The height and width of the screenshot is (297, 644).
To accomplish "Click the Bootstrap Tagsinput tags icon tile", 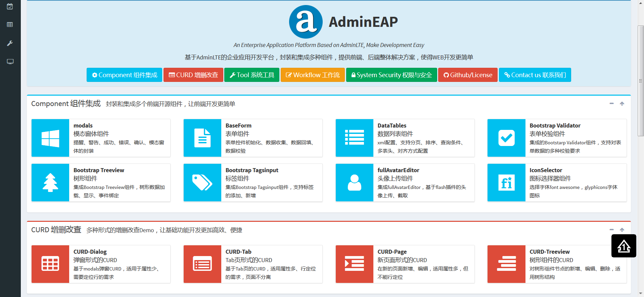I will 202,183.
